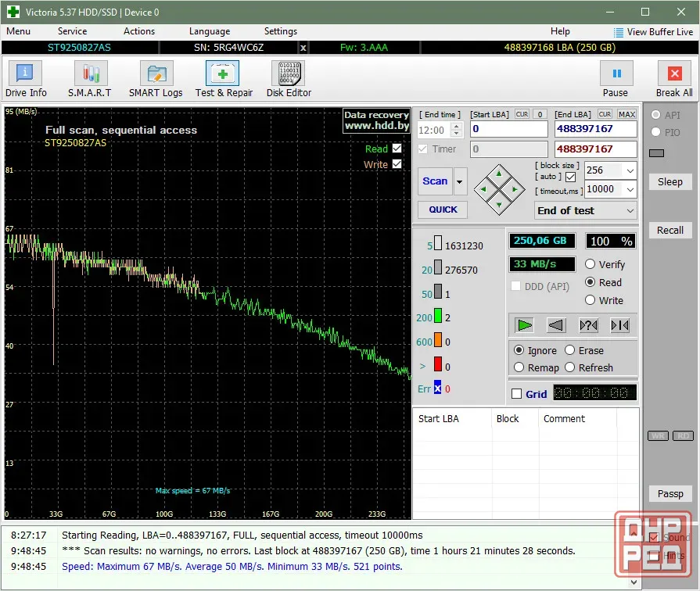Enable the Grid checkbox
Image resolution: width=700 pixels, height=591 pixels.
pos(516,394)
